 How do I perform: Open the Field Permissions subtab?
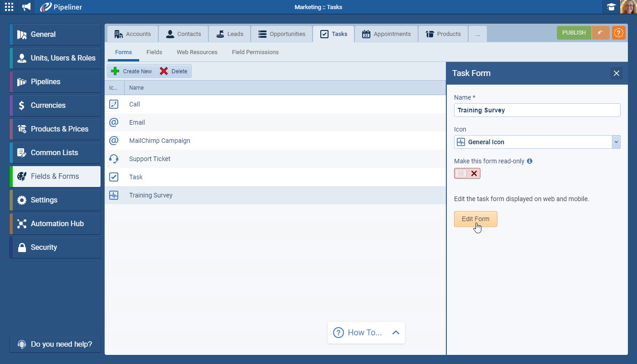coord(255,52)
